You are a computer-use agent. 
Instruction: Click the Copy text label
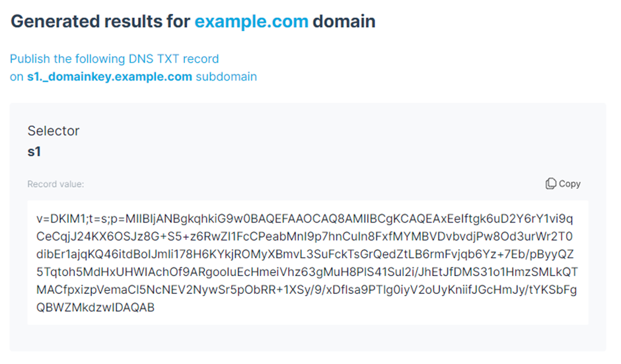pos(569,184)
